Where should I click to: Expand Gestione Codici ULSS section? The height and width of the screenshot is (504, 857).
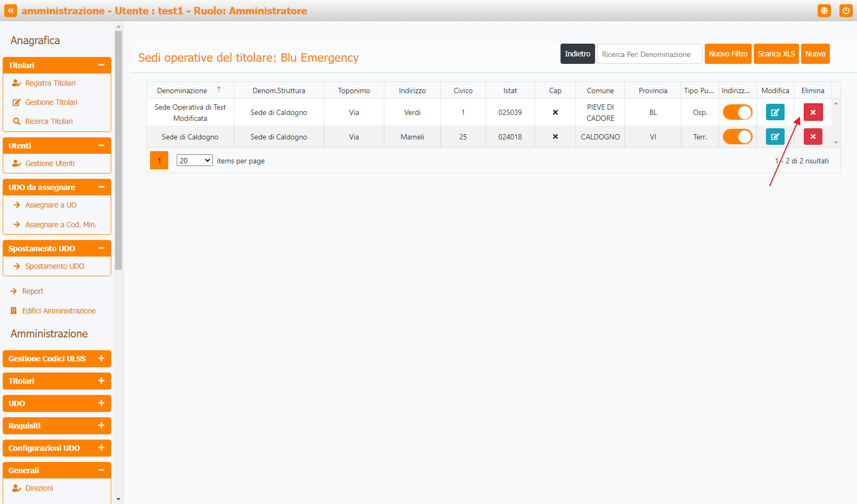tap(57, 359)
